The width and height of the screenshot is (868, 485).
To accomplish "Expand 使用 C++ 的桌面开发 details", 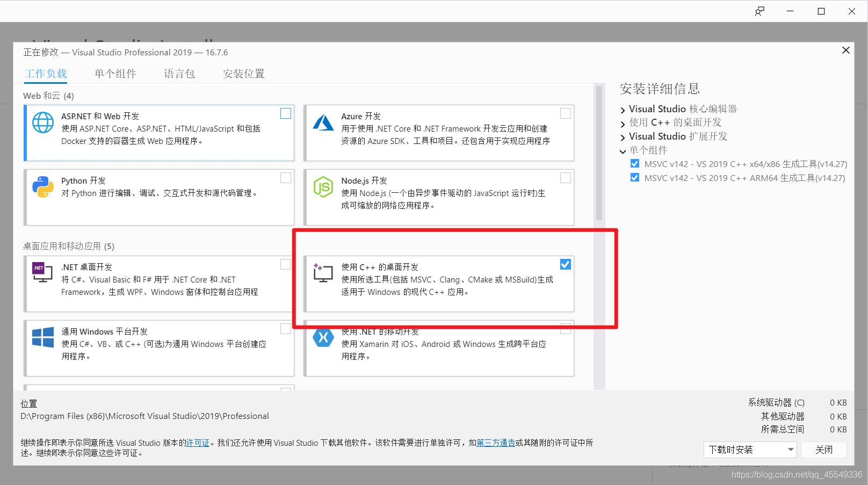I will pyautogui.click(x=623, y=124).
